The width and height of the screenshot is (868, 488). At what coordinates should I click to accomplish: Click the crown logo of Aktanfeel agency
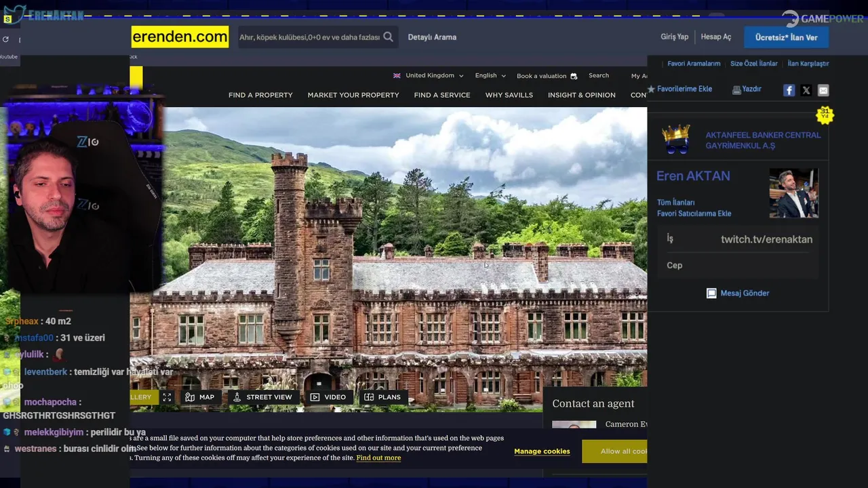pos(676,140)
